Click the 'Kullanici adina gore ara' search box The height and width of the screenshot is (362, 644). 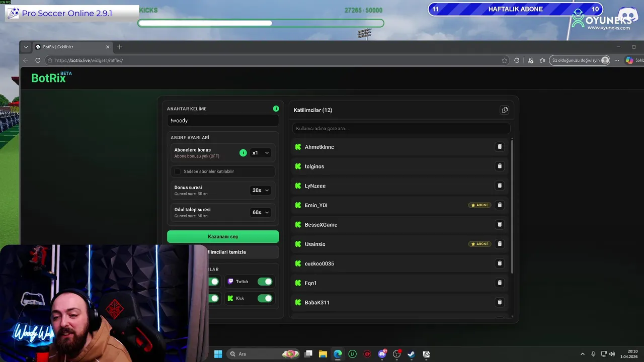coord(401,128)
